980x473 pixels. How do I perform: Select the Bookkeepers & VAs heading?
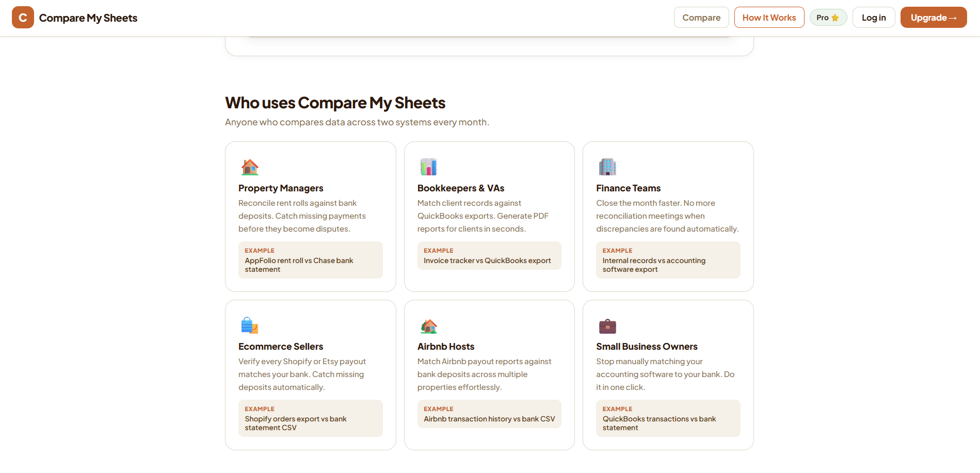(461, 188)
